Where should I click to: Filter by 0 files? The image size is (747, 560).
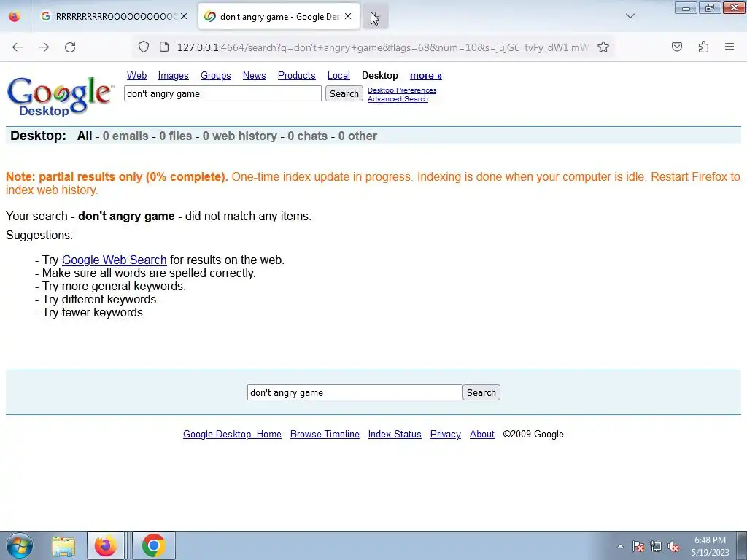176,136
